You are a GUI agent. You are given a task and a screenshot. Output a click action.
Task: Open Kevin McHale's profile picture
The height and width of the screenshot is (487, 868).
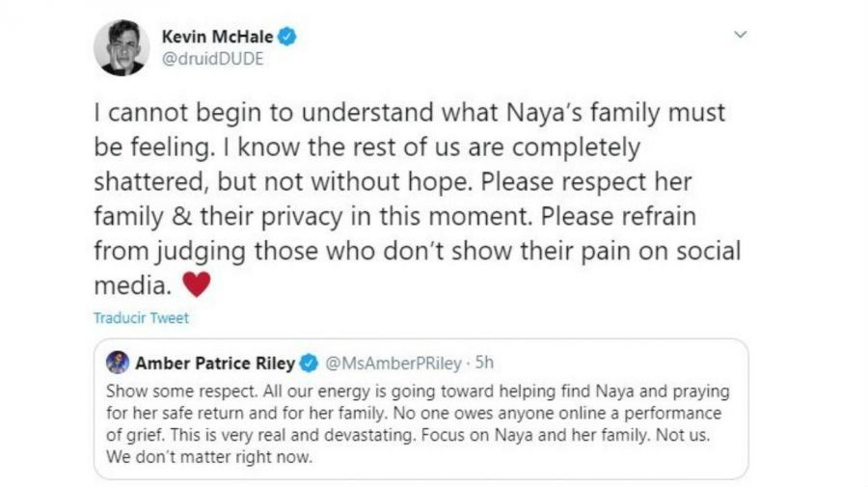click(x=122, y=47)
